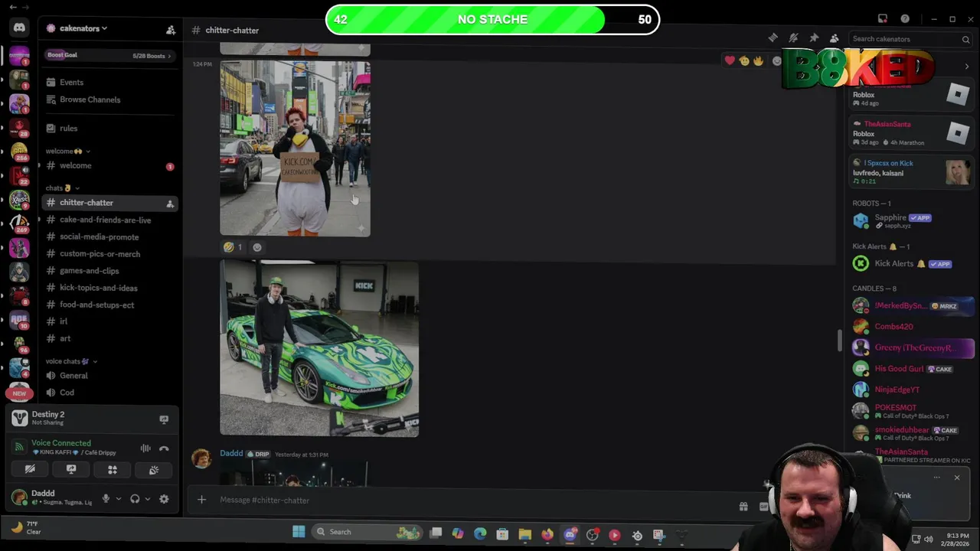Open the soundboard button
This screenshot has height=551, width=980.
(x=154, y=470)
